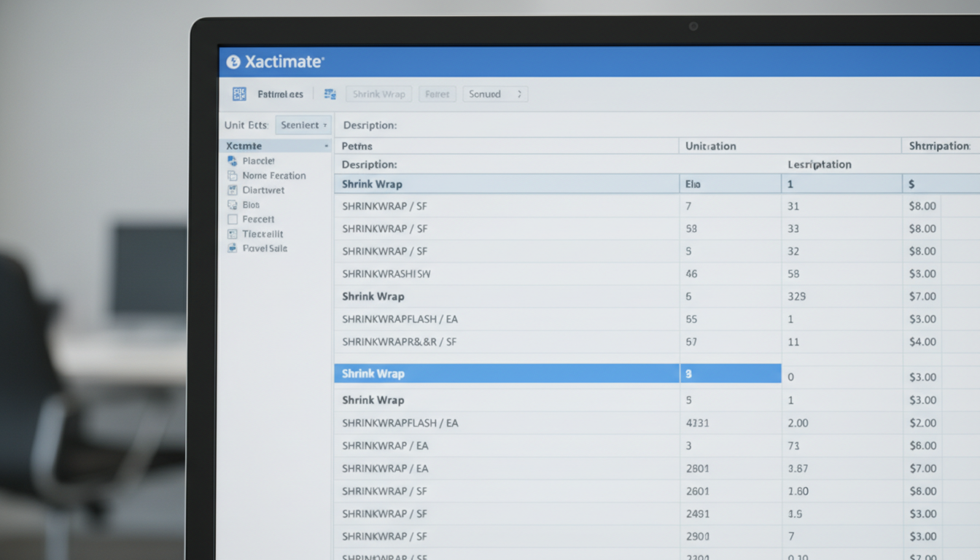Image resolution: width=980 pixels, height=560 pixels.
Task: Toggle the empty checkbox beside Fescett off
Action: click(233, 219)
